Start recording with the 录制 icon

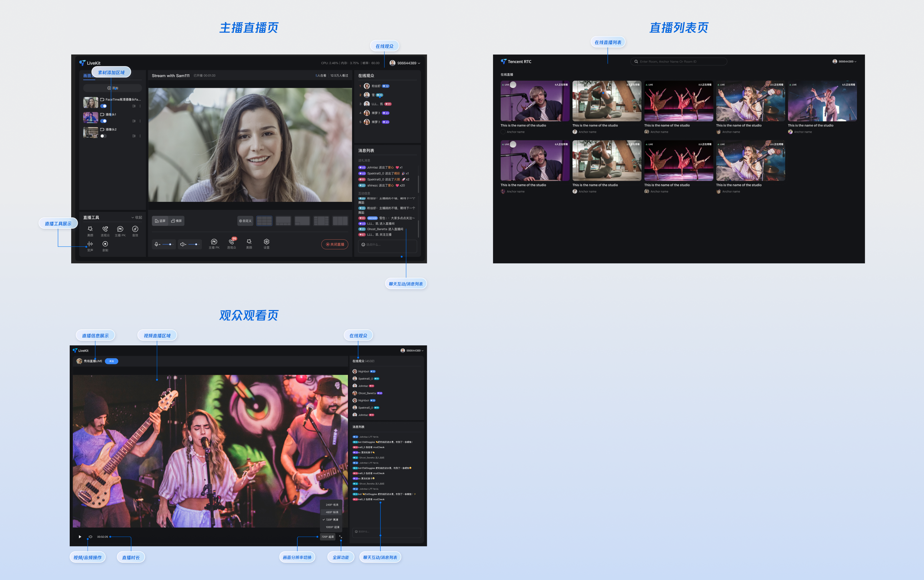tap(105, 244)
